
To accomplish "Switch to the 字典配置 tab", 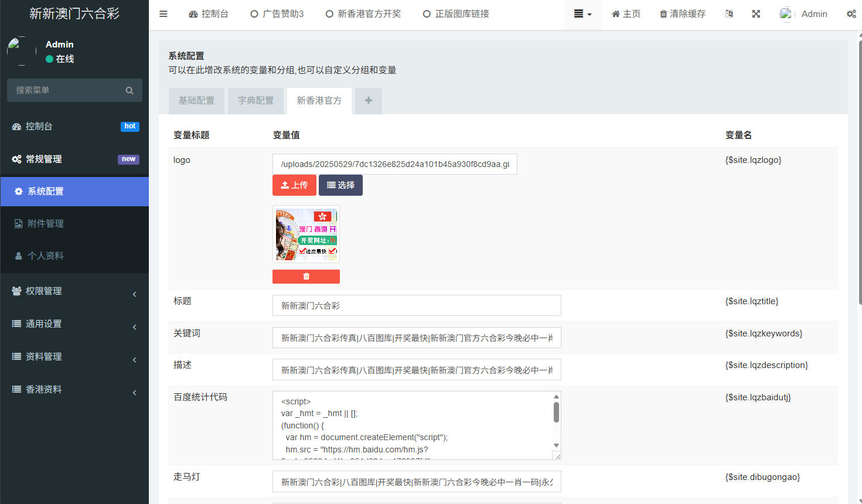I will (255, 101).
